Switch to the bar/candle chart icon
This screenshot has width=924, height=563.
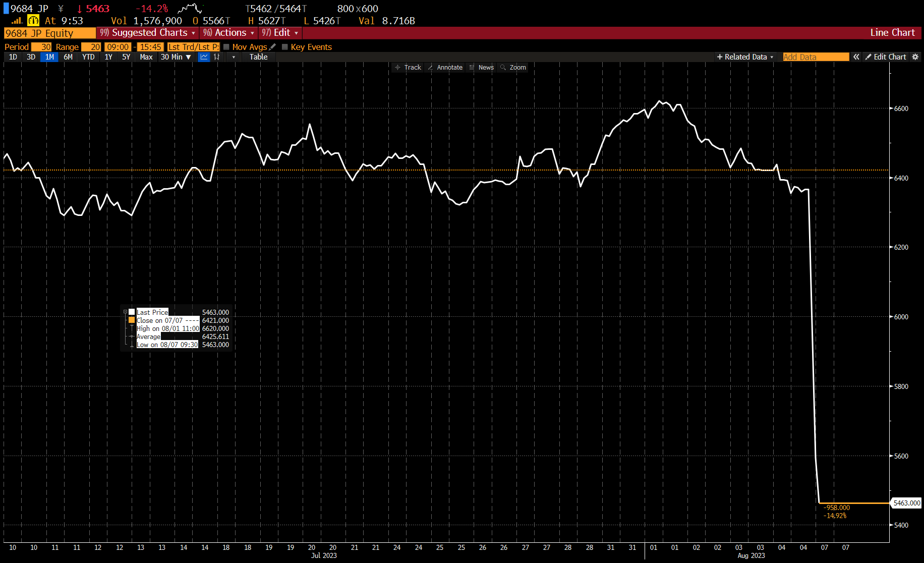point(217,57)
